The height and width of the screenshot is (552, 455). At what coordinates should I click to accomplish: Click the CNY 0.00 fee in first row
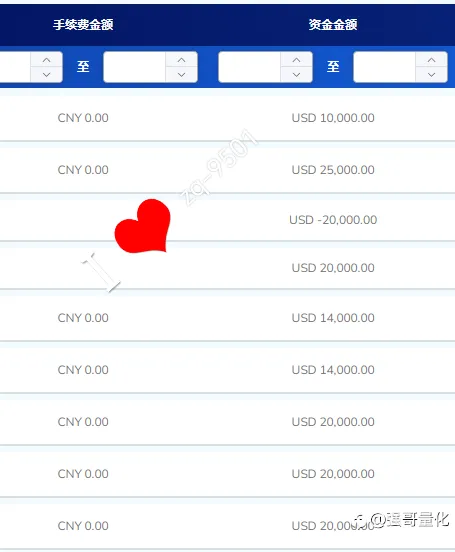tap(83, 118)
